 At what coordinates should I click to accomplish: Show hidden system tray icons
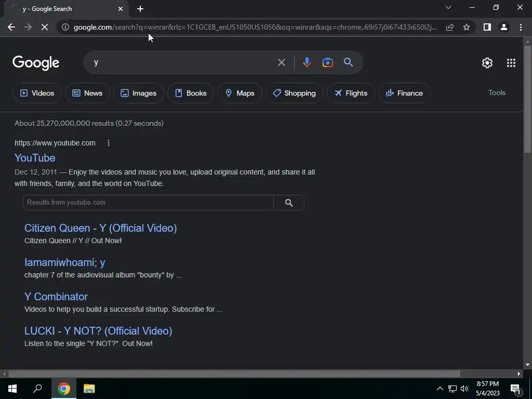[440, 389]
